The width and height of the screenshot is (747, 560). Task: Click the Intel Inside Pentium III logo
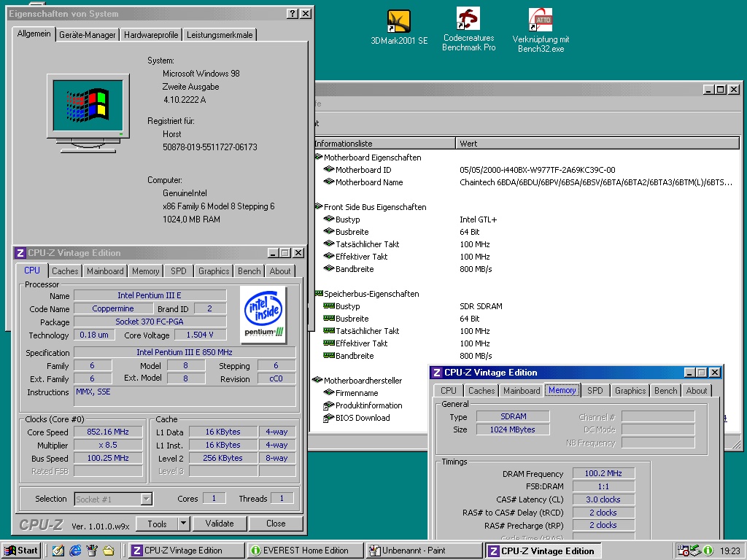pyautogui.click(x=263, y=315)
